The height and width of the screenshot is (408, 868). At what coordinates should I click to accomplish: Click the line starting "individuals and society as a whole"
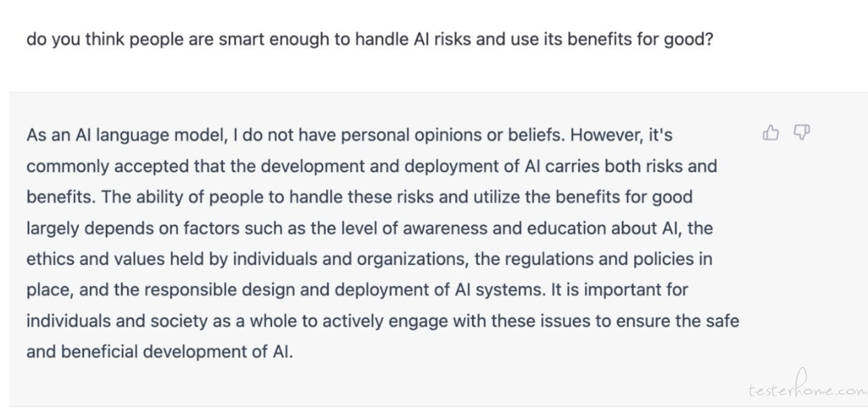(383, 321)
